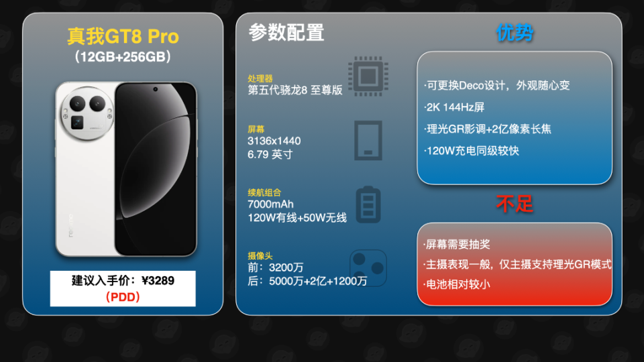This screenshot has width=644, height=362.
Task: Click the red (PDD) label
Action: 123,297
